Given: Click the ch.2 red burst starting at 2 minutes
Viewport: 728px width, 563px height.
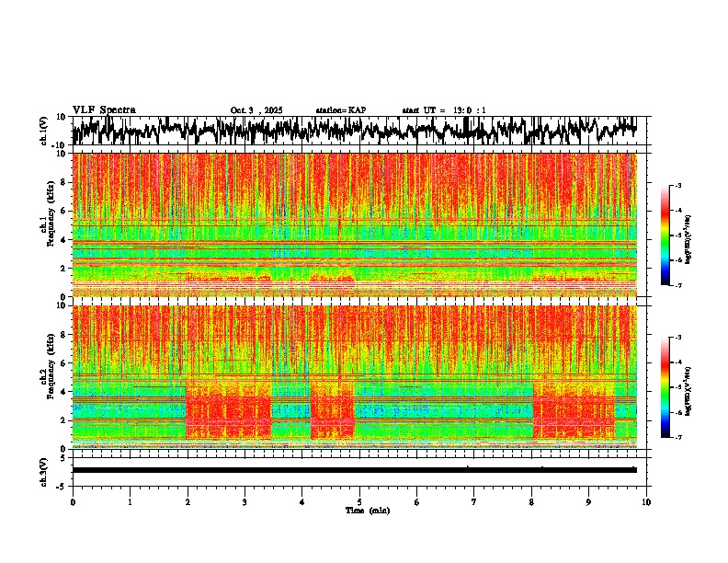Looking at the screenshot, I should point(229,411).
